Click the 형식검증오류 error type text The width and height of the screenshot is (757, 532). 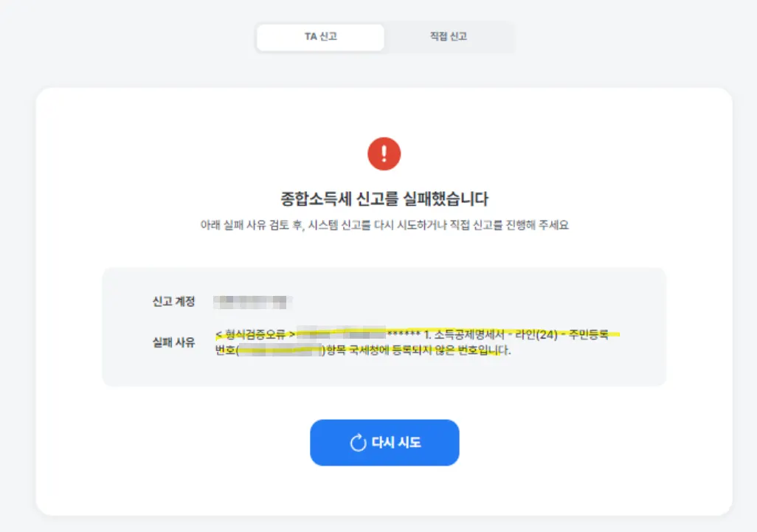tap(255, 334)
